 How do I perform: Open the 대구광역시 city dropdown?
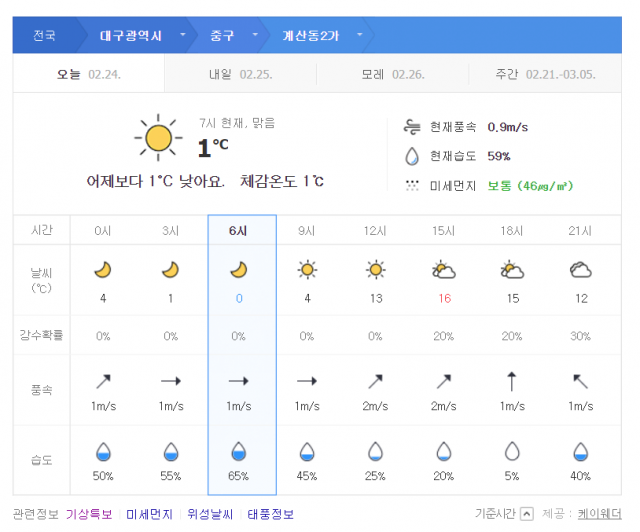[183, 35]
